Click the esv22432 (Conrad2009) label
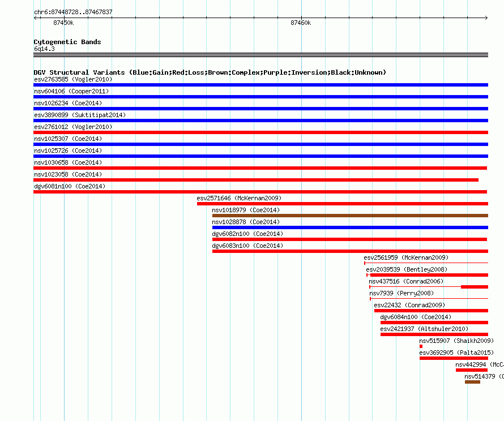Viewport: 504px width, 421px height. [x=409, y=305]
